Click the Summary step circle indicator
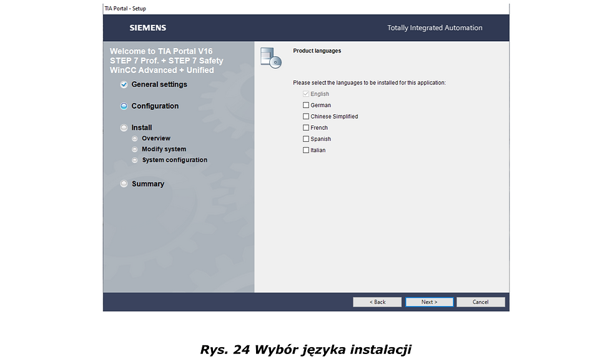Screen dimensions: 612x364 [124, 184]
